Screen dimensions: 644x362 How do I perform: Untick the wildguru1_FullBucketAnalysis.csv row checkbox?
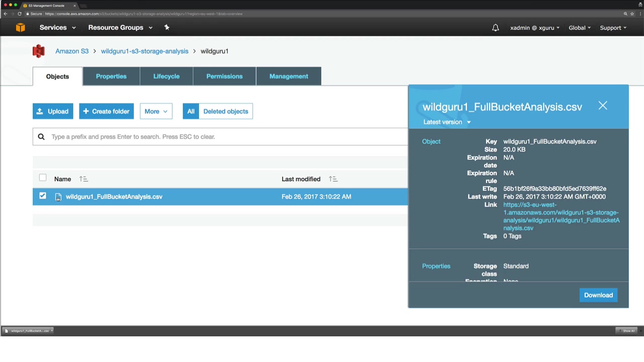tap(43, 196)
